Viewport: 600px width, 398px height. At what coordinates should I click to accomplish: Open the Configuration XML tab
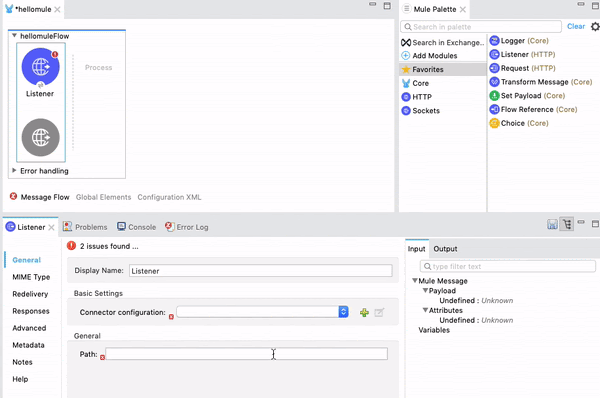[x=169, y=197]
